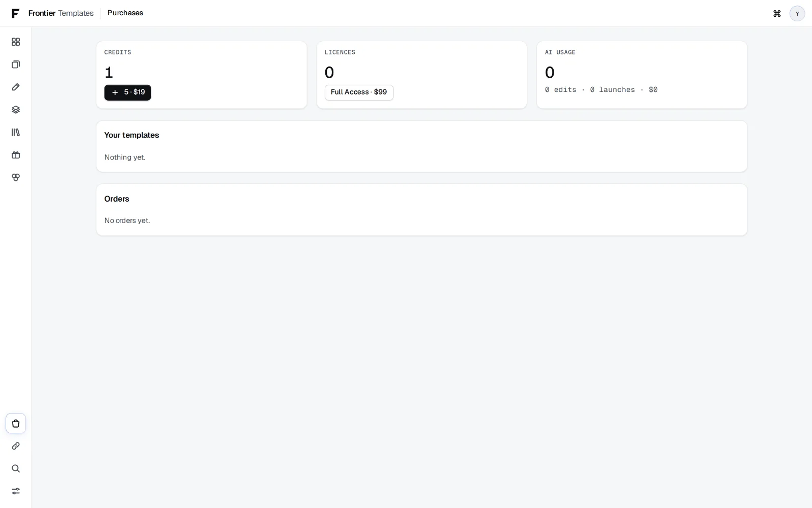812x508 pixels.
Task: Click the magnifying glass search icon
Action: 16,468
